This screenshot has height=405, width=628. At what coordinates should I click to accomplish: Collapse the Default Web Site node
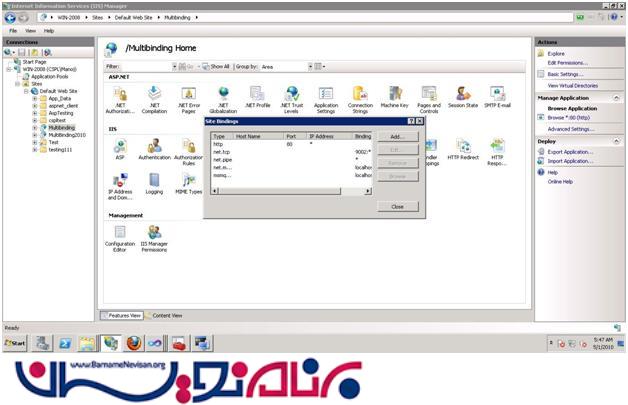click(x=26, y=91)
